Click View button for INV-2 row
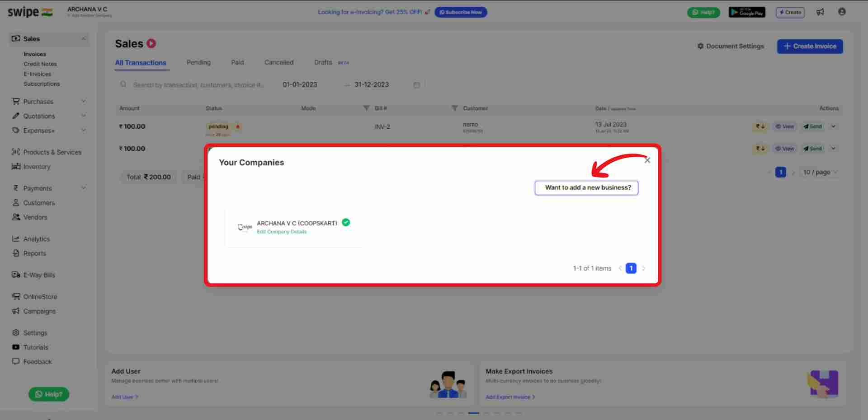868x420 pixels. pyautogui.click(x=785, y=126)
